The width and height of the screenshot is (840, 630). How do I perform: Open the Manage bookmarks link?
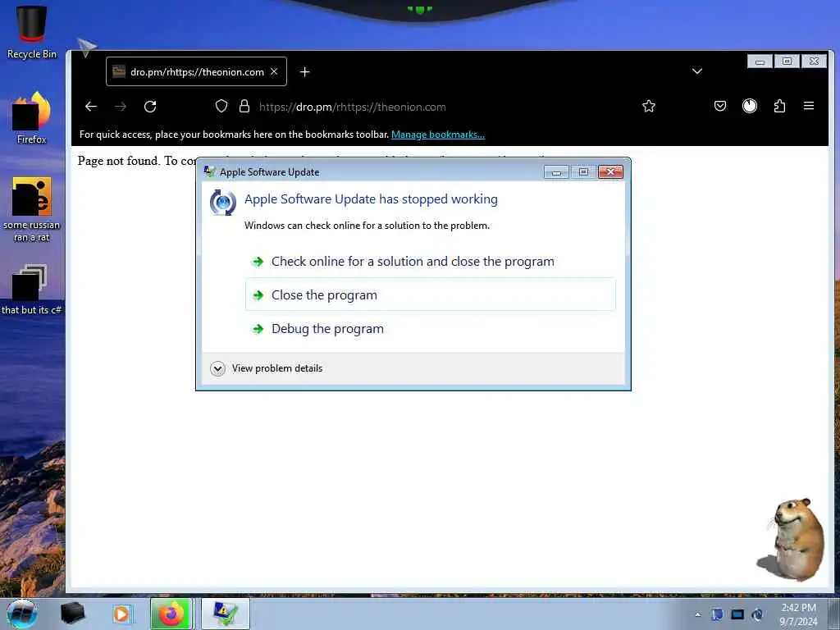438,135
